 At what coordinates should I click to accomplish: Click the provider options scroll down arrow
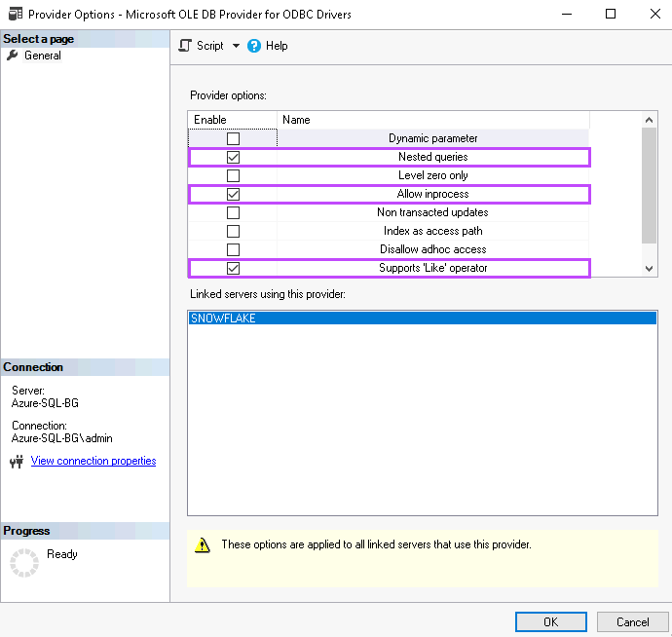[x=649, y=269]
